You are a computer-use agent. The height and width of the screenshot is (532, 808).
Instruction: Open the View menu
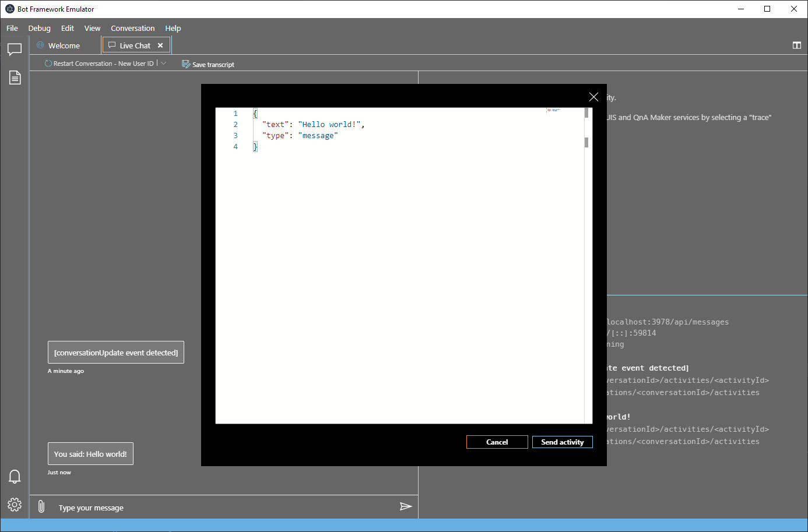point(92,28)
